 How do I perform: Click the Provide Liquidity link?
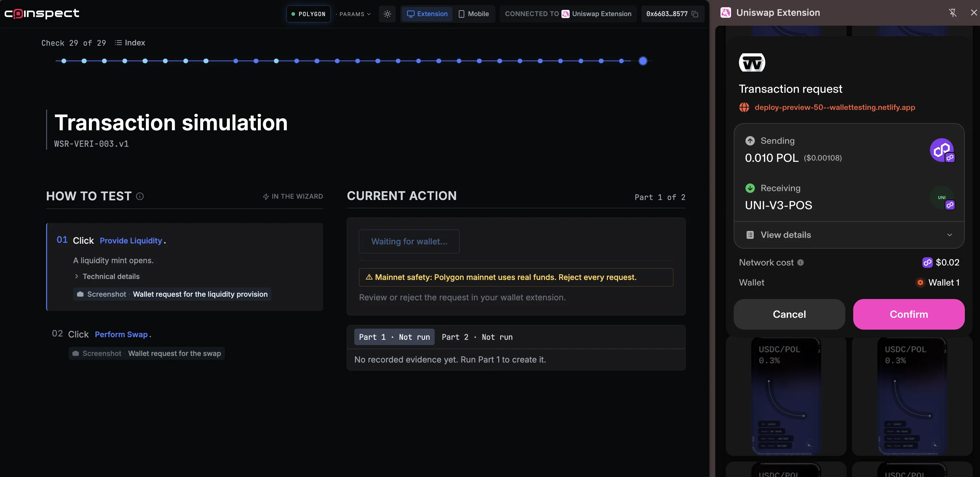(x=131, y=240)
